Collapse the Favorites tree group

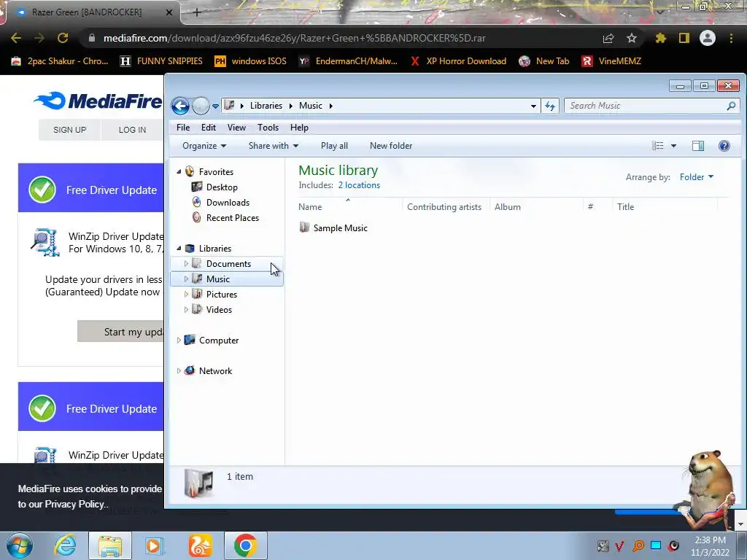pos(179,171)
